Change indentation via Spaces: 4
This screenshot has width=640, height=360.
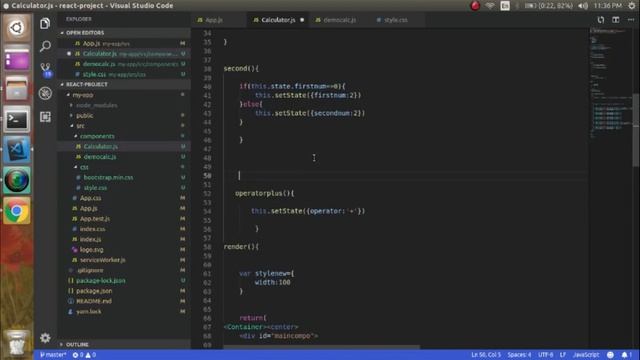pos(519,355)
